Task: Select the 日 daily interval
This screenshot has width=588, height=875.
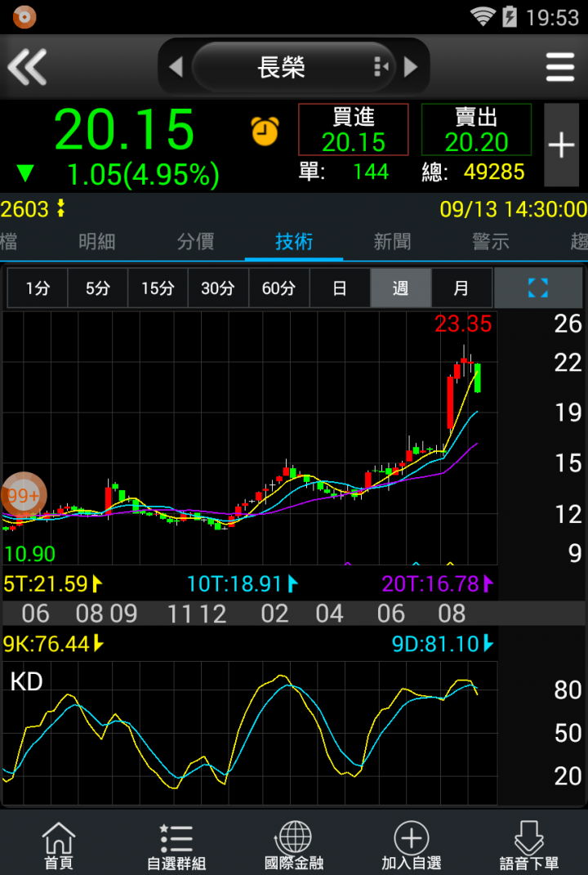Action: pos(340,288)
